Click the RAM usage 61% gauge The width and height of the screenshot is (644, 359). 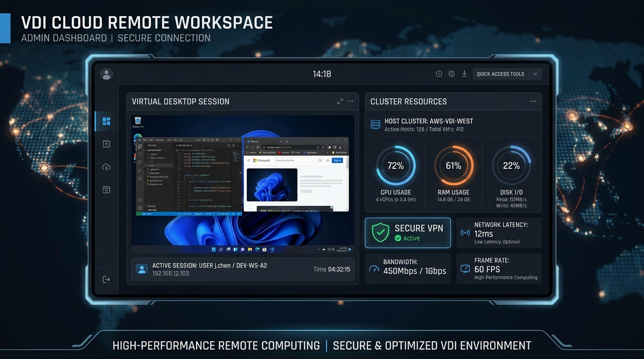(454, 165)
